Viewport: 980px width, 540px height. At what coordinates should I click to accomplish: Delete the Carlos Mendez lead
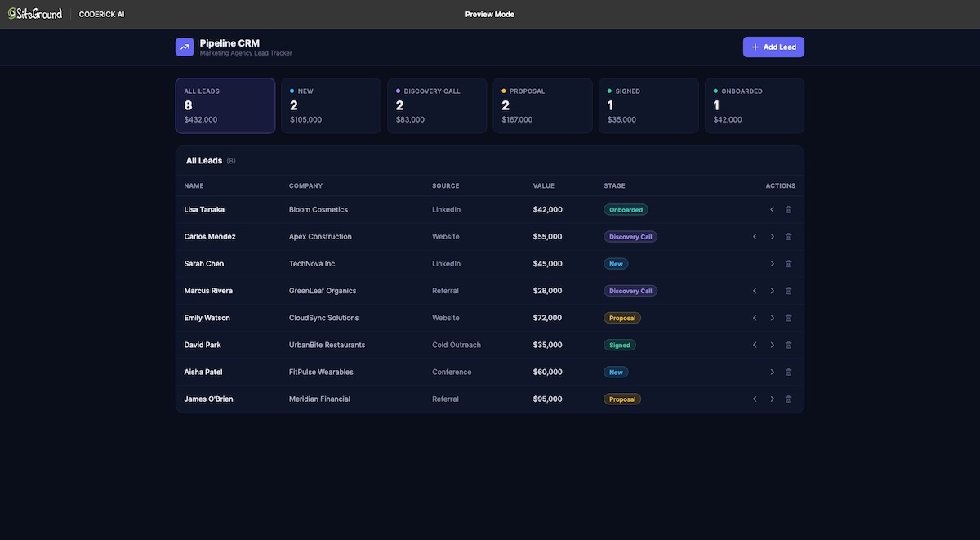click(788, 237)
